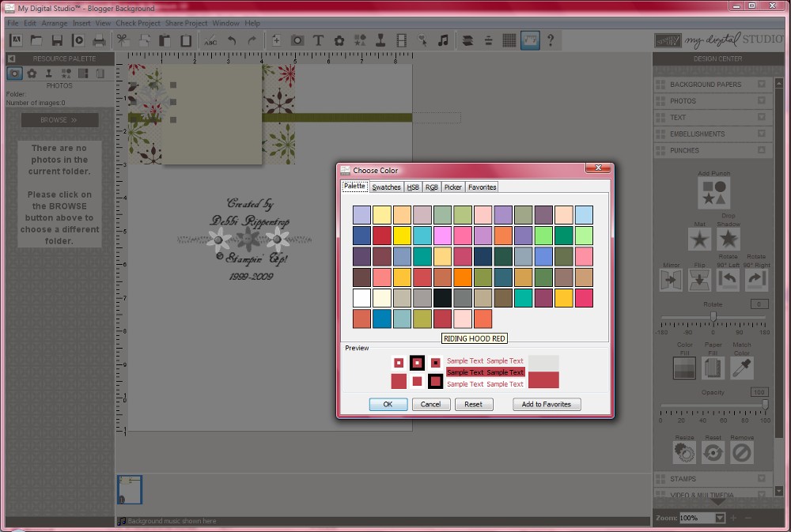Switch to the Picker tab
Viewport: 791px width, 532px height.
pyautogui.click(x=452, y=187)
